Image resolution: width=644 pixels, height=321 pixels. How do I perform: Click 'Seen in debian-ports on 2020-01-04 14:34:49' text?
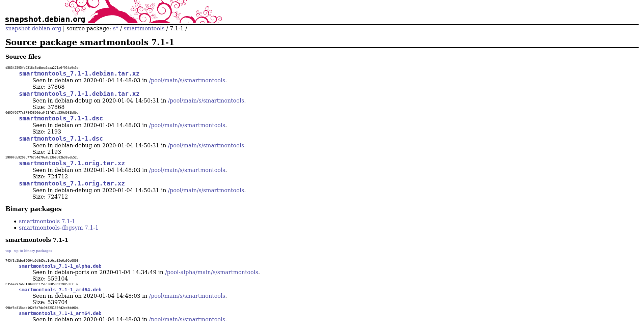pos(95,272)
